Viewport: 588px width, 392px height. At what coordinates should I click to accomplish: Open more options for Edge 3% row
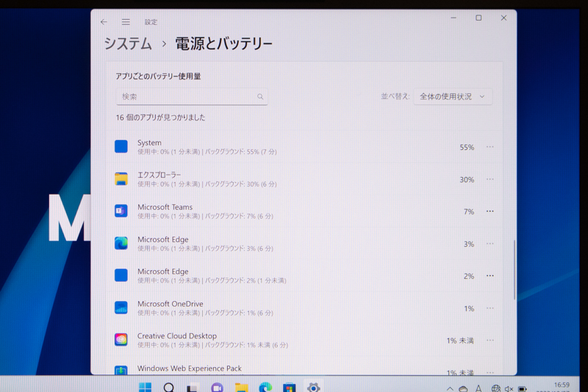pyautogui.click(x=490, y=244)
